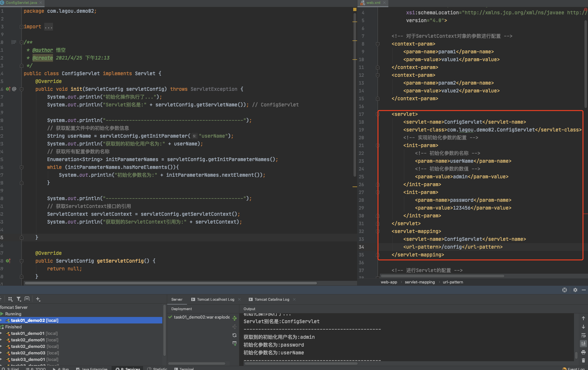
Task: Click web-app breadcrumb in web.xml
Action: [x=389, y=282]
